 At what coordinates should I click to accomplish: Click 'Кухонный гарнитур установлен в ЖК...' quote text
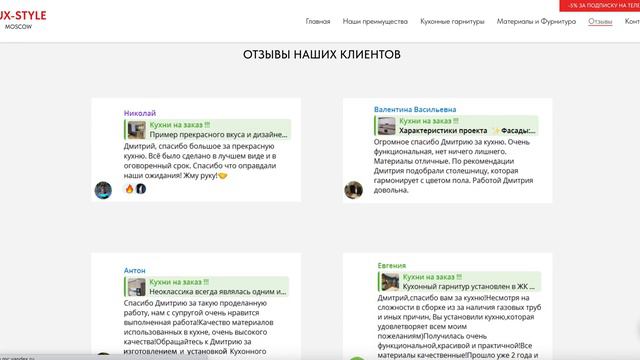469,287
